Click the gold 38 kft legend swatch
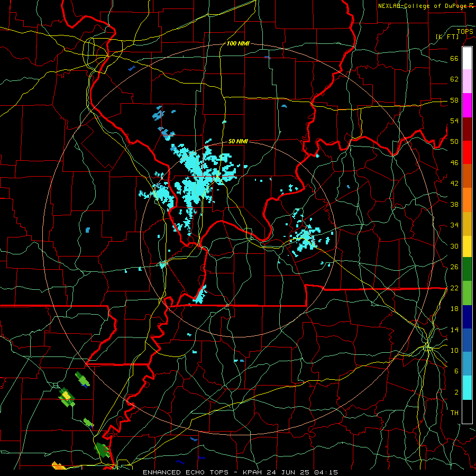The image size is (476, 476). (467, 224)
